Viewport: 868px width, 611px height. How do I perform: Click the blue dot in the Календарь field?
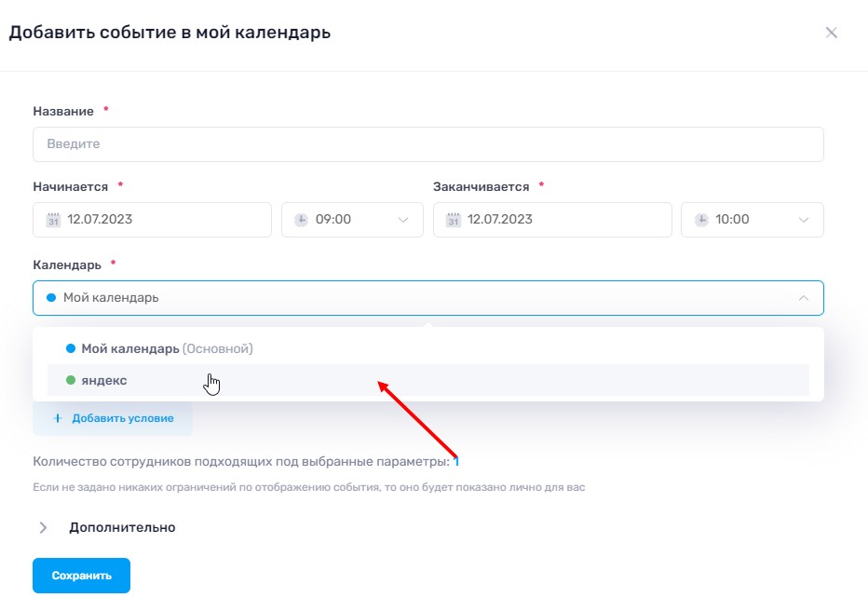[51, 298]
